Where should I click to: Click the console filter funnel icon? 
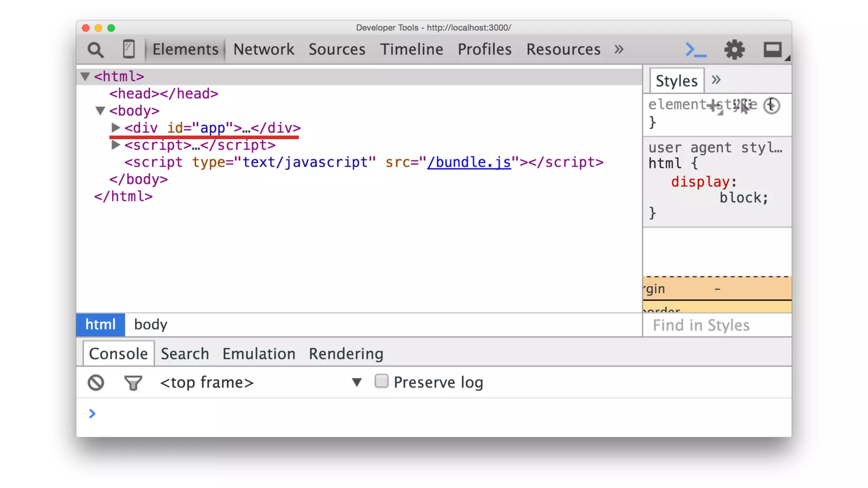coord(133,383)
